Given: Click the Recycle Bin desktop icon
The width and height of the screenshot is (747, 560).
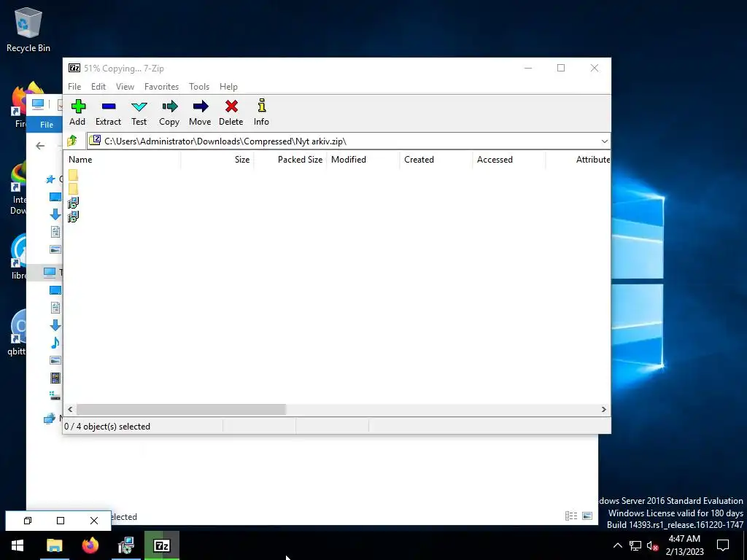Looking at the screenshot, I should (x=28, y=29).
